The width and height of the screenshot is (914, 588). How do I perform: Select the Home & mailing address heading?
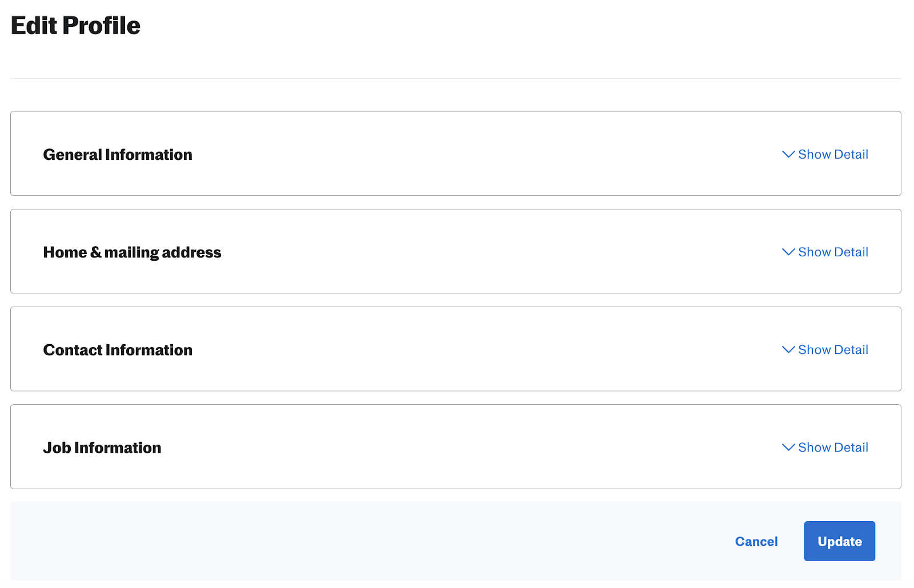pyautogui.click(x=132, y=252)
